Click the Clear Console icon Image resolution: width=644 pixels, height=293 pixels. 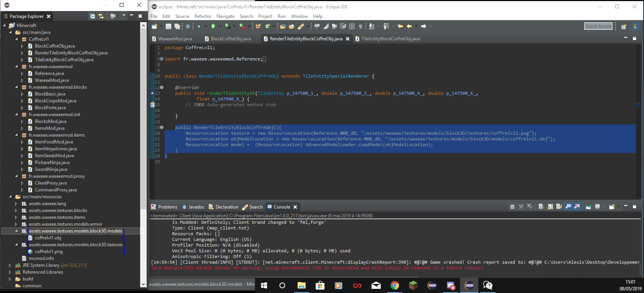541,207
